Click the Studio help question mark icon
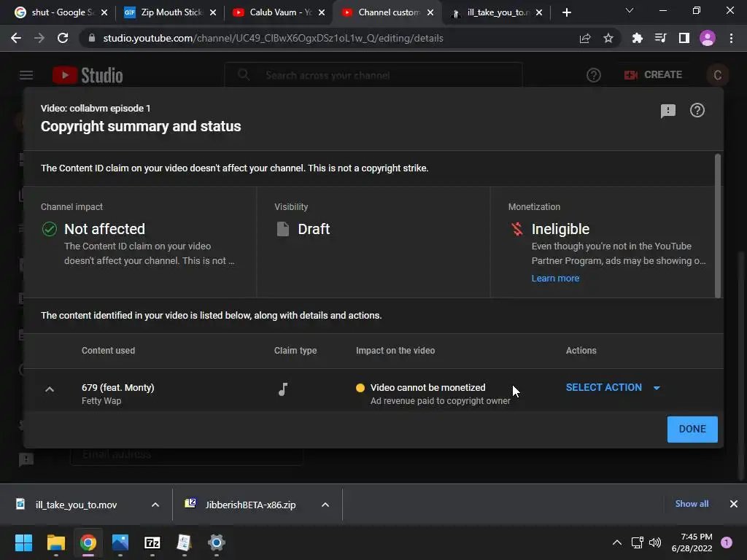 point(594,75)
